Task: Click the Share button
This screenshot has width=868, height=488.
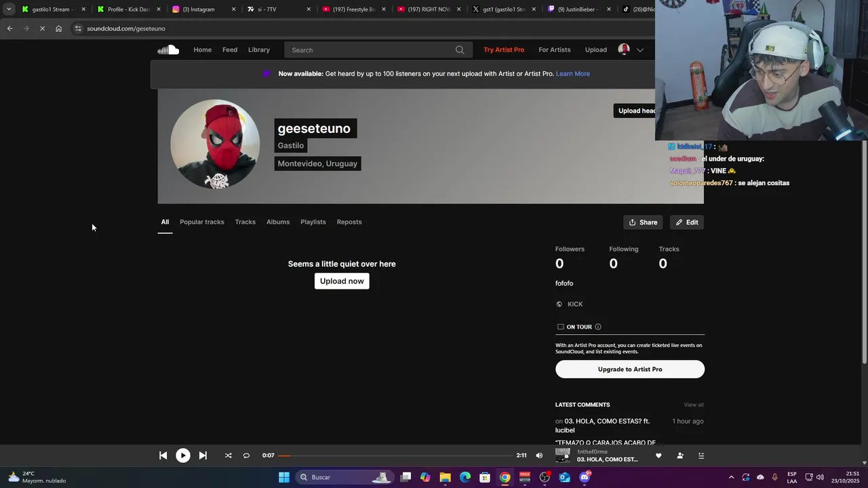Action: [x=643, y=222]
